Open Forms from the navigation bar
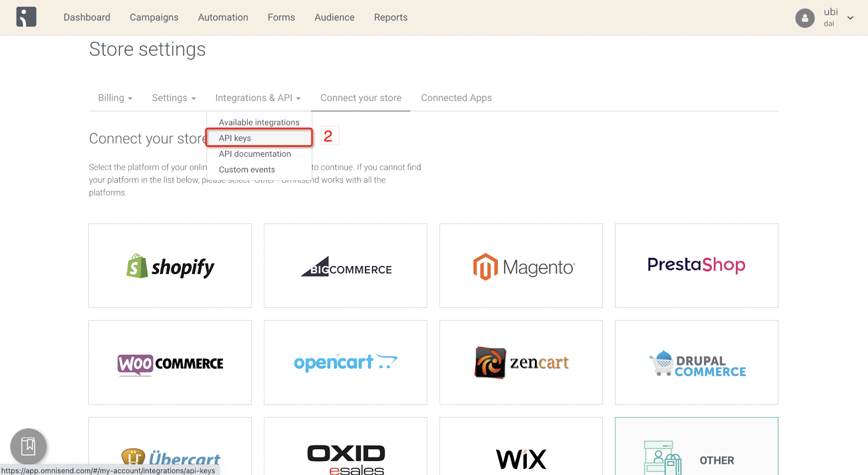 tap(281, 17)
